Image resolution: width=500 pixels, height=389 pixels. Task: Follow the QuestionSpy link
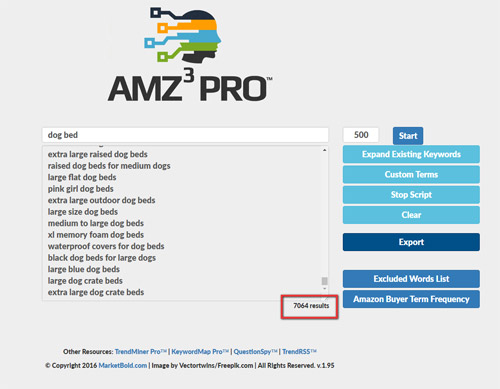coord(255,352)
